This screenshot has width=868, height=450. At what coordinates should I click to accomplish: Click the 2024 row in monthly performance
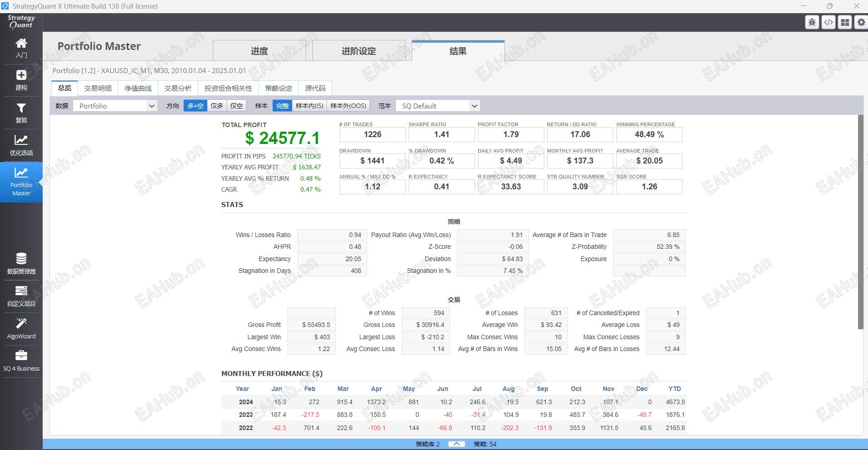click(x=454, y=402)
